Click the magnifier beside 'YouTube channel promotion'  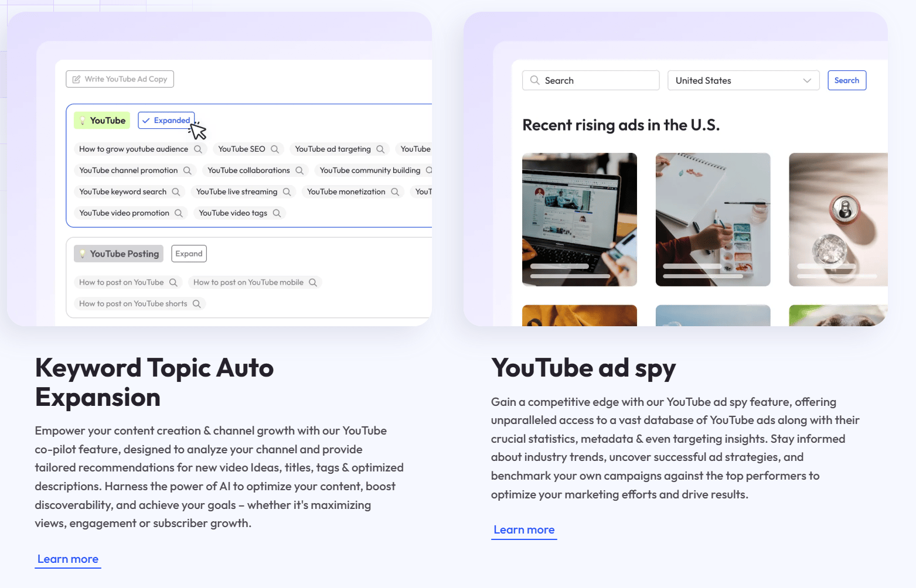click(188, 170)
